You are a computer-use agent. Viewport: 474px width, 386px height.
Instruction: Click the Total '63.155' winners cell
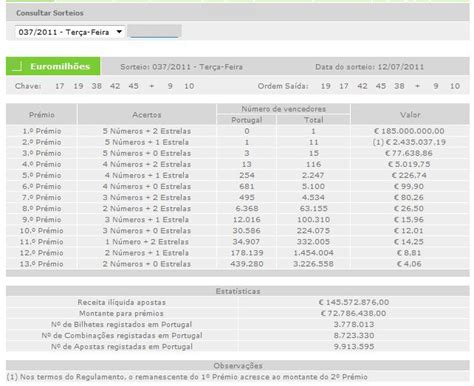pyautogui.click(x=314, y=208)
